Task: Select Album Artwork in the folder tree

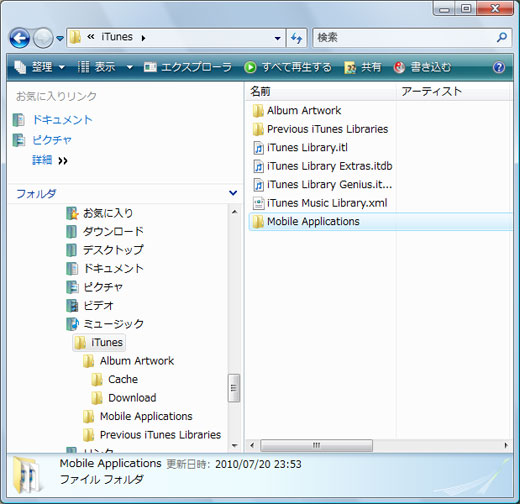Action: coord(129,361)
